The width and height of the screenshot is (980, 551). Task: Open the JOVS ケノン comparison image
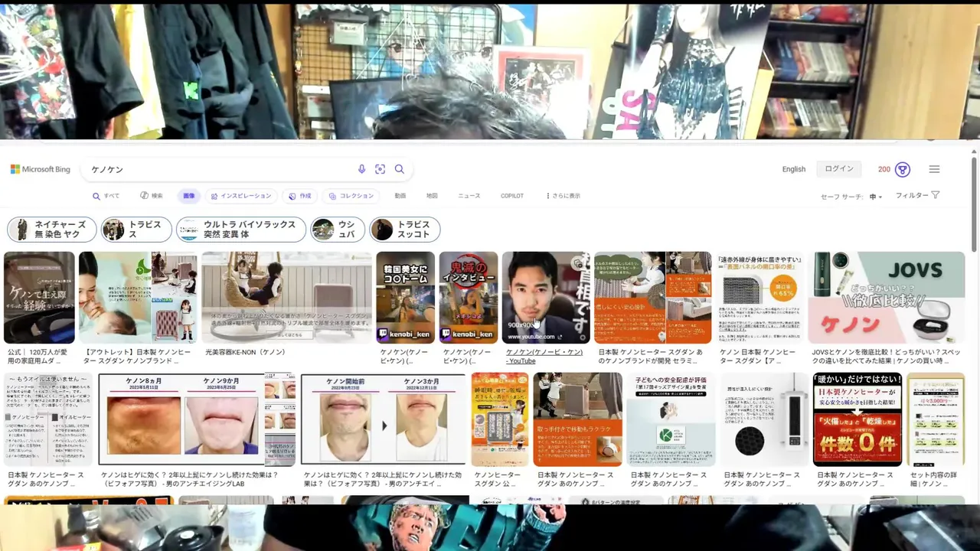887,298
